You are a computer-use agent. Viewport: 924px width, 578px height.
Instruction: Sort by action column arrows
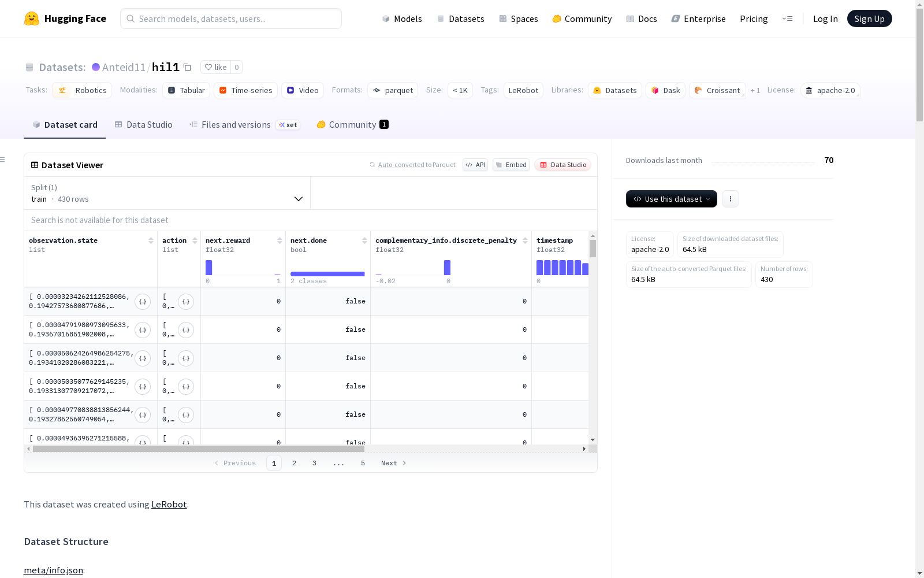pos(195,240)
